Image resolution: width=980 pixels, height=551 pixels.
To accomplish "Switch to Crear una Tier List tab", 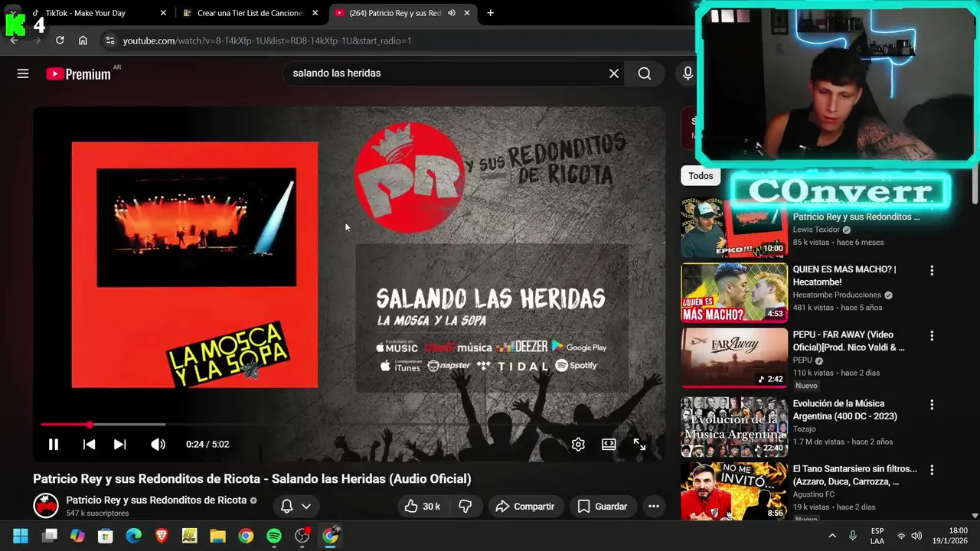I will click(x=250, y=13).
